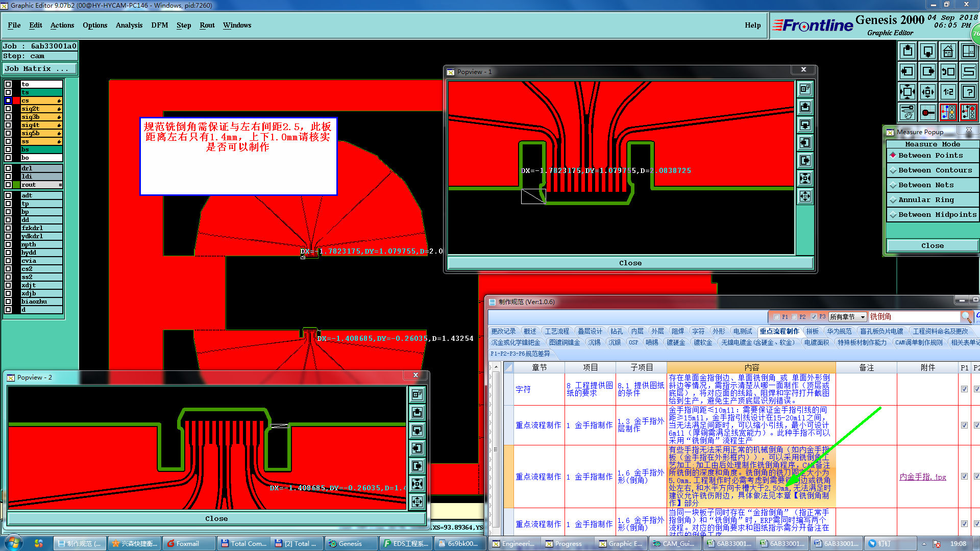Open Job Matrix button

(40, 68)
